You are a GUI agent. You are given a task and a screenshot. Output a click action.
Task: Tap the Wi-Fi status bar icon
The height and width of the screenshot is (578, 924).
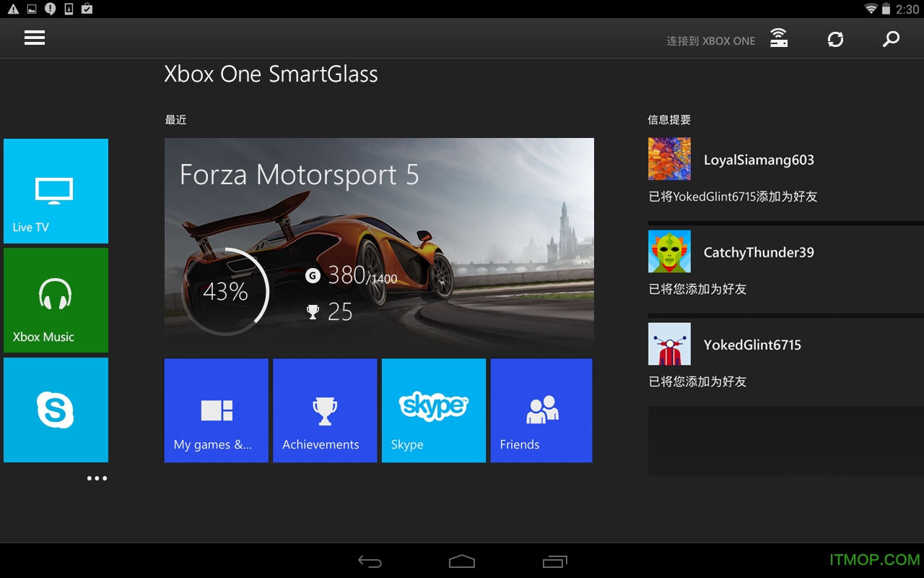pos(871,9)
